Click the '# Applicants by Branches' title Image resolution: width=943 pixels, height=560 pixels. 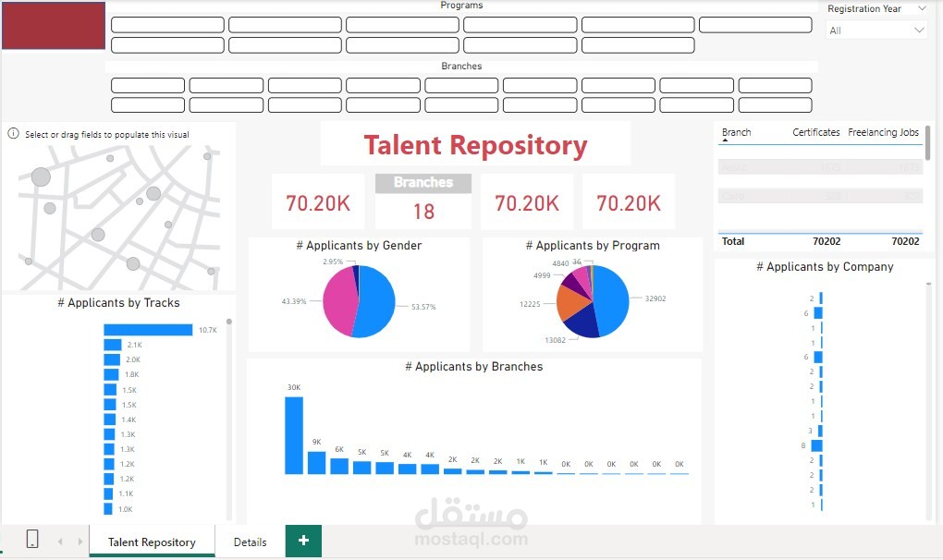point(474,367)
